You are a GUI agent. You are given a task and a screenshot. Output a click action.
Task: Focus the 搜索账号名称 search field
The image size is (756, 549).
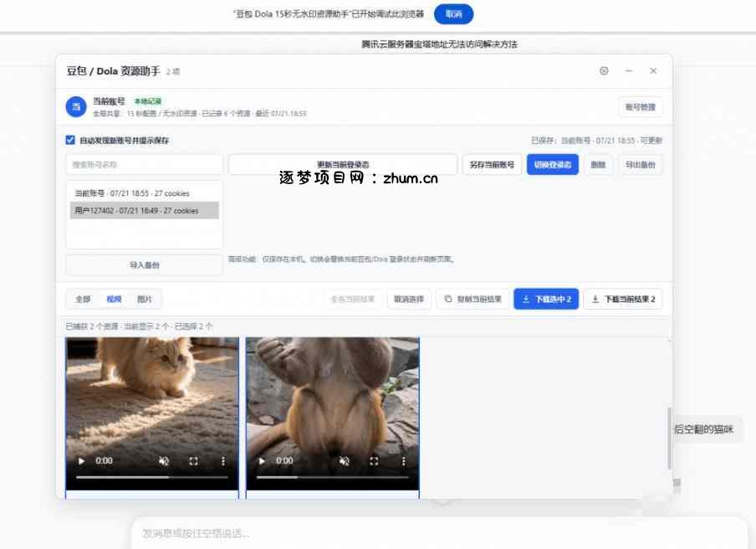click(x=144, y=165)
